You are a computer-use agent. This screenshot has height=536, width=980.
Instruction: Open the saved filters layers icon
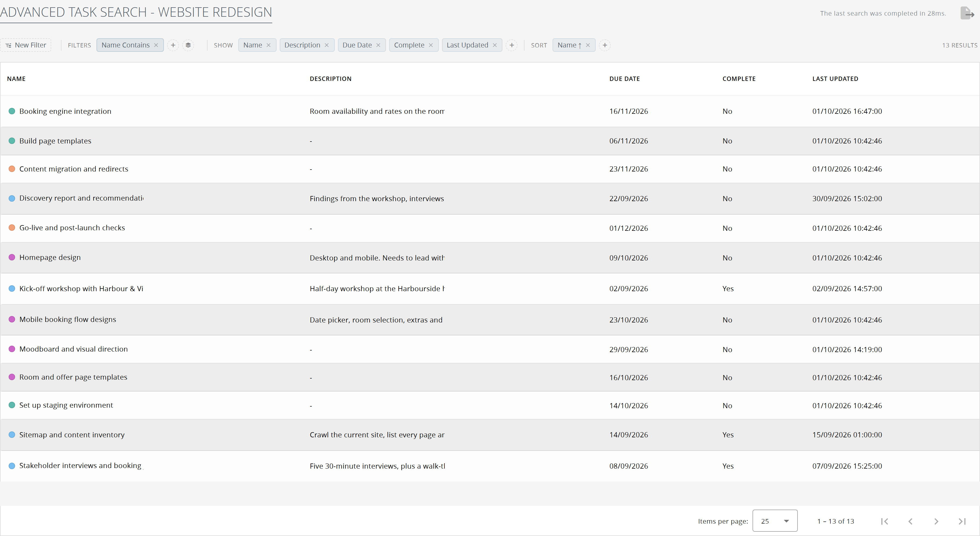click(188, 45)
